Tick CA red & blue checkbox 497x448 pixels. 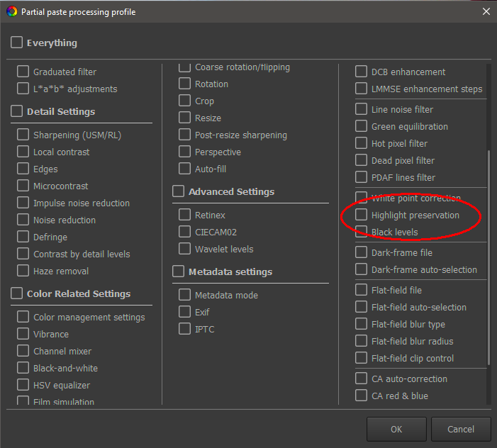tap(361, 396)
